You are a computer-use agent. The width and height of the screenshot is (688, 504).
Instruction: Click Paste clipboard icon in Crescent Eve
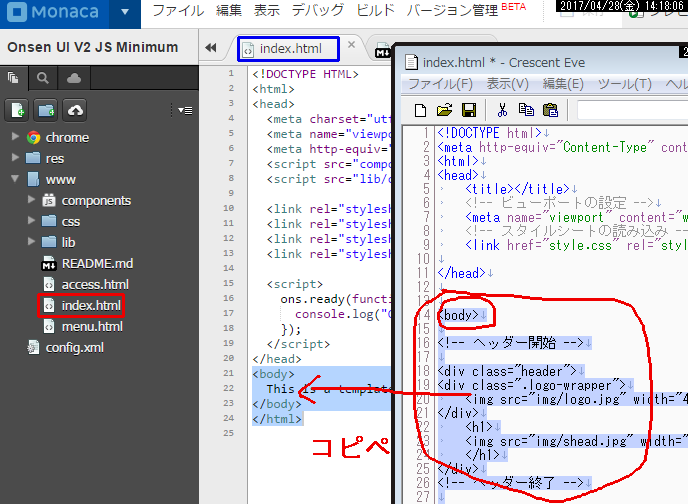pyautogui.click(x=550, y=110)
